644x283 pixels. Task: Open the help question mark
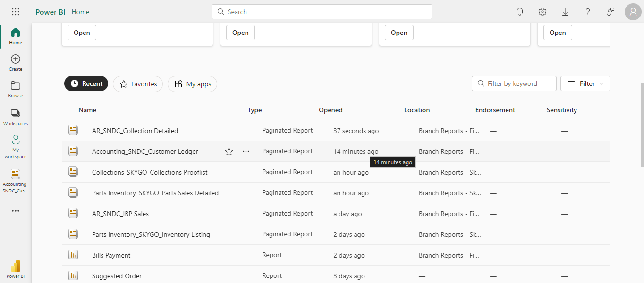pos(588,12)
